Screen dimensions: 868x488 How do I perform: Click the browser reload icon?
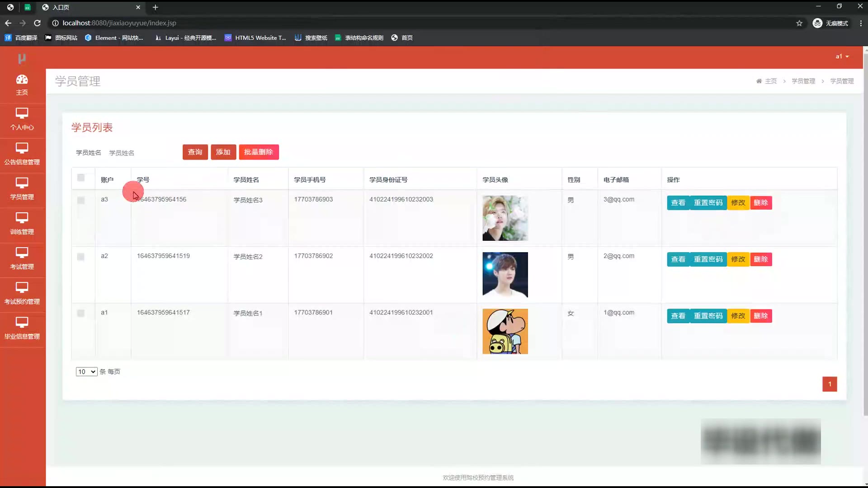tap(38, 23)
